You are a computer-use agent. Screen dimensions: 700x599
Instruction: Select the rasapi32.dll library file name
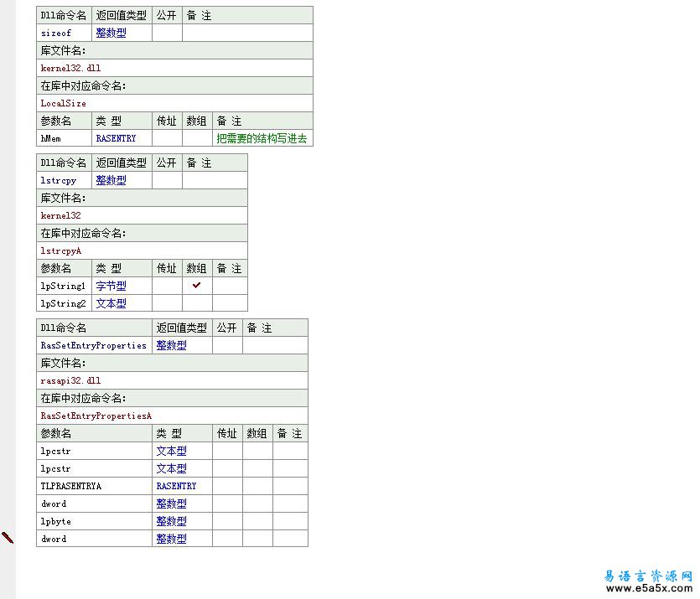tap(70, 381)
